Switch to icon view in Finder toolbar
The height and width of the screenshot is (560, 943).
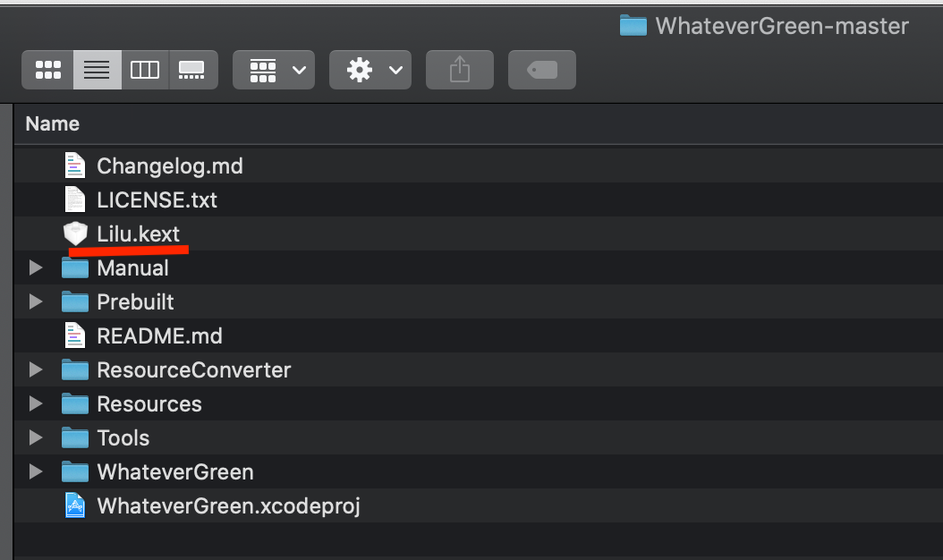(47, 70)
